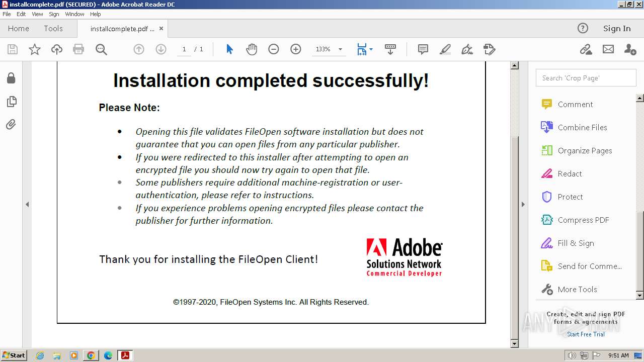Open the Edit menu
This screenshot has height=362, width=644.
pos(21,14)
